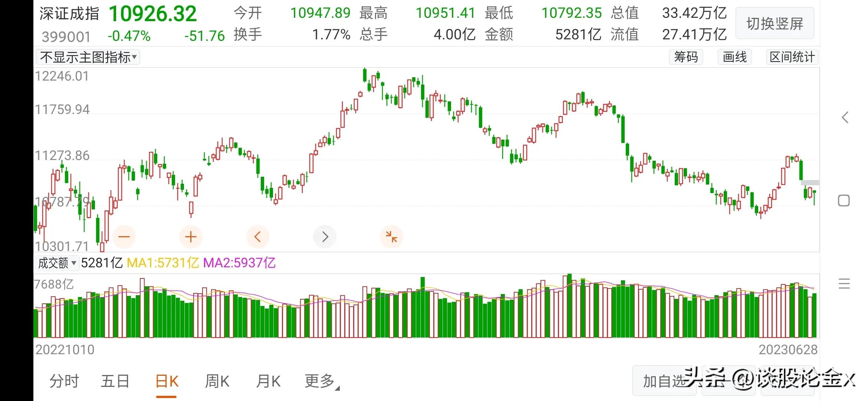The image size is (868, 401).
Task: Switch to the 周K weekly chart tab
Action: 217,381
